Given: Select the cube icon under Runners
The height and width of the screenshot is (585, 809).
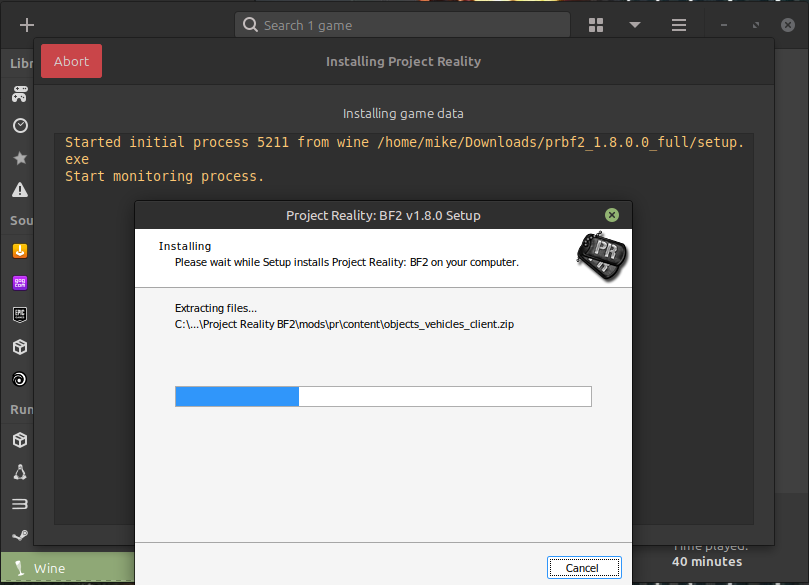Looking at the screenshot, I should (x=20, y=440).
